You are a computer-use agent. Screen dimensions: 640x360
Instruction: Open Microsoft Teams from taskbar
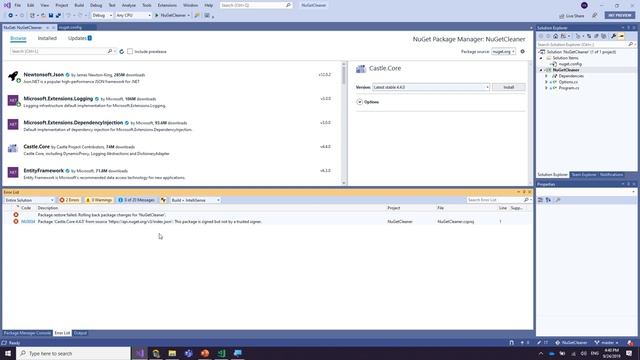[x=189, y=353]
